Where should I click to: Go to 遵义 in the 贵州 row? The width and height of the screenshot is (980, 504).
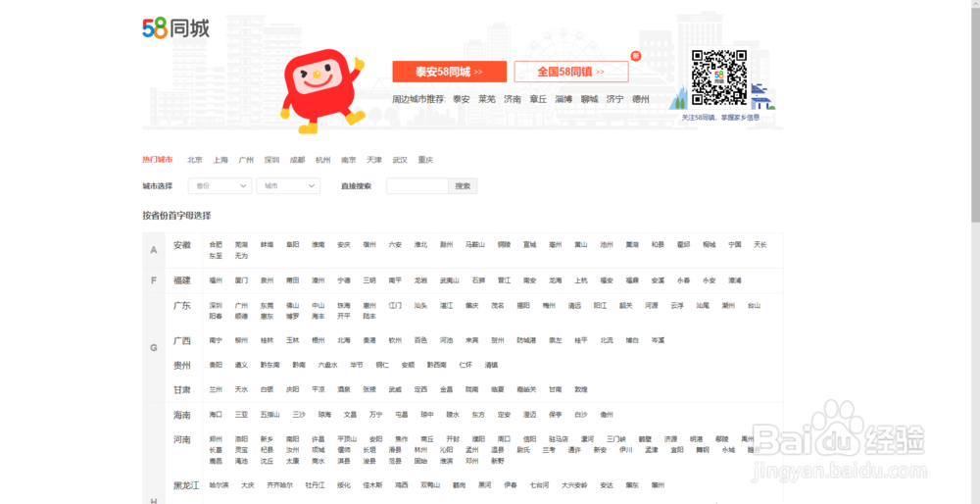coord(241,365)
